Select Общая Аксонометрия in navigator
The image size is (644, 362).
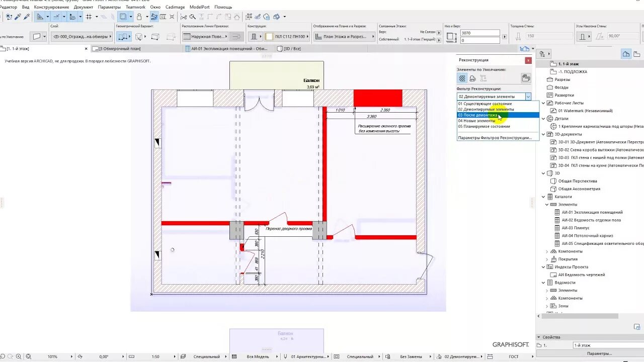coord(579,189)
